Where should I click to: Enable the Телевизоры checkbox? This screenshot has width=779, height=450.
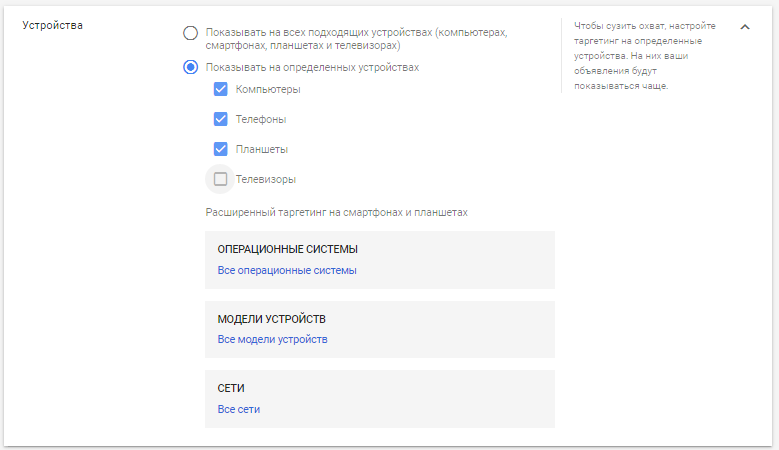click(x=221, y=180)
